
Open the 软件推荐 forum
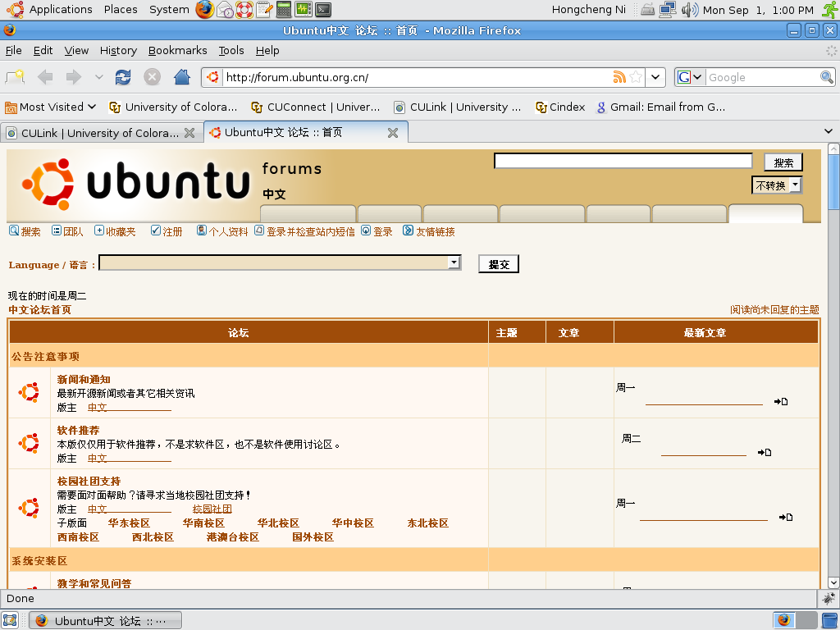coord(78,430)
